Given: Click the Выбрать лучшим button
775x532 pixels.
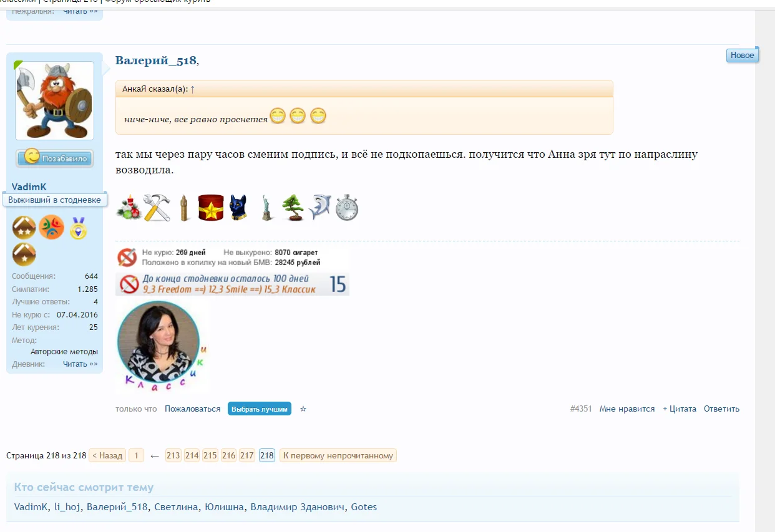Looking at the screenshot, I should 260,409.
